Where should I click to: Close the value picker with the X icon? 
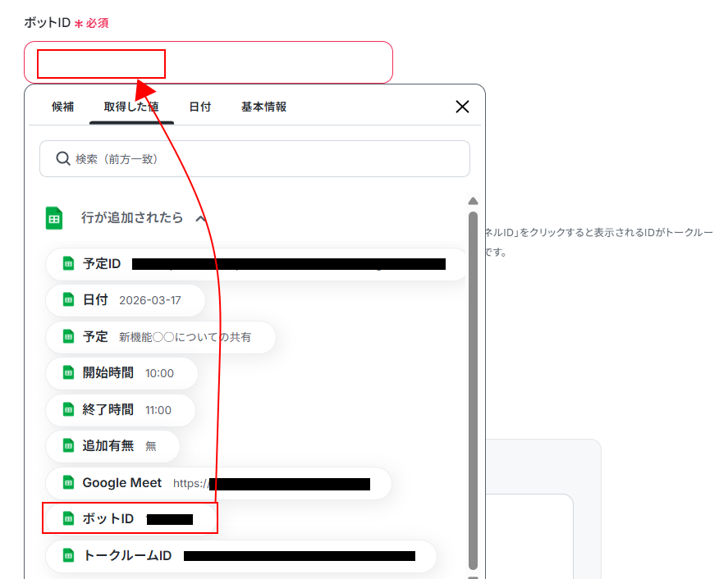point(462,107)
